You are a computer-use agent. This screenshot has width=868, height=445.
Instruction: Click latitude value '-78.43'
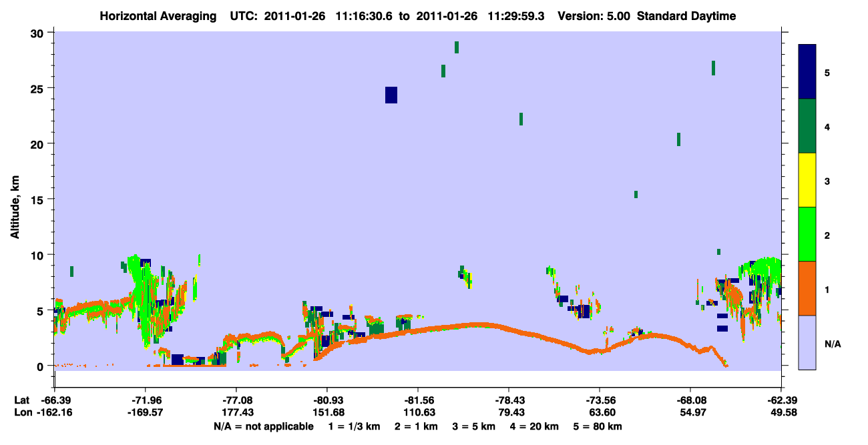[x=509, y=400]
